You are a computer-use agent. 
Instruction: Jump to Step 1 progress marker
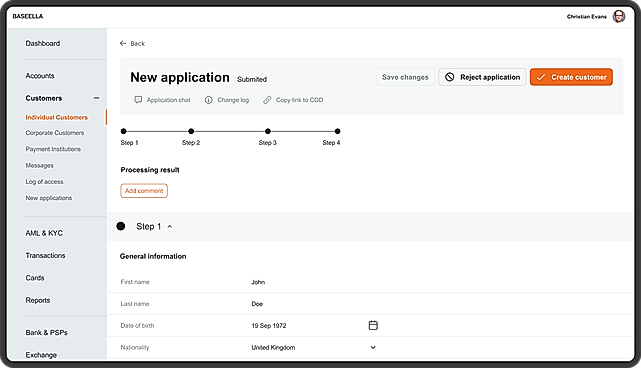click(x=123, y=131)
